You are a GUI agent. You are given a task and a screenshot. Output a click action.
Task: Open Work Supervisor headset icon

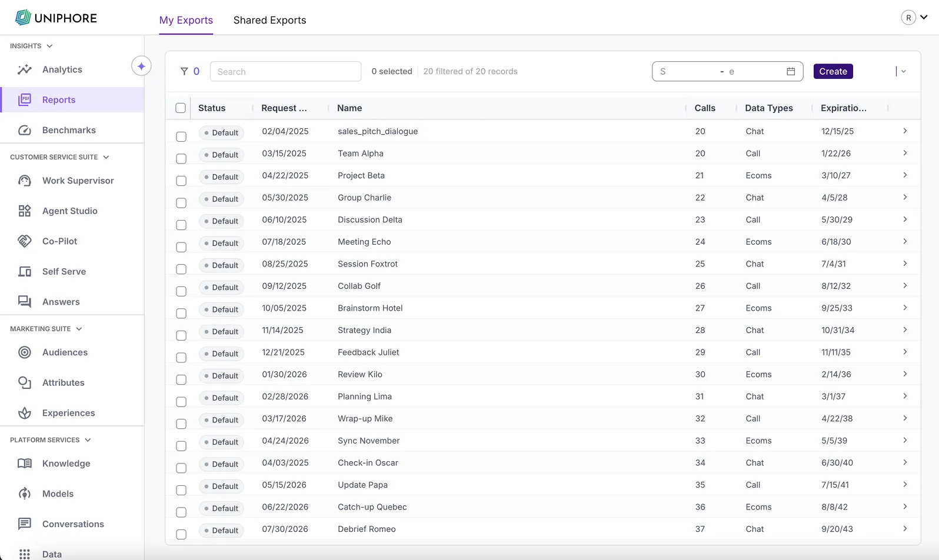pyautogui.click(x=25, y=181)
